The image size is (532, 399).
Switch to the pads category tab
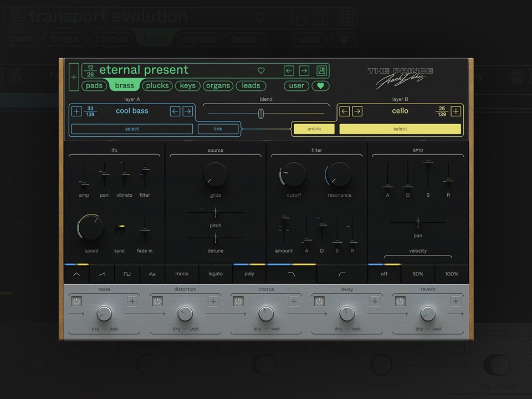(94, 86)
